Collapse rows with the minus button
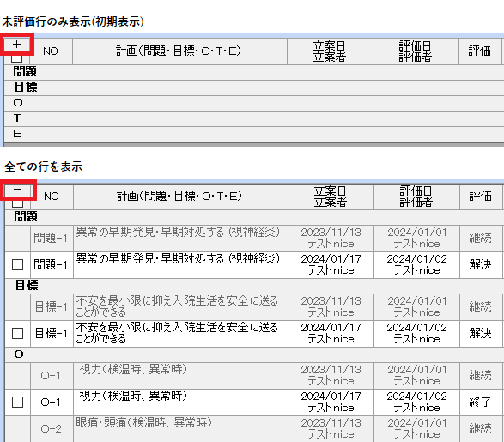Screen dimensions: 504x442 [x=18, y=190]
